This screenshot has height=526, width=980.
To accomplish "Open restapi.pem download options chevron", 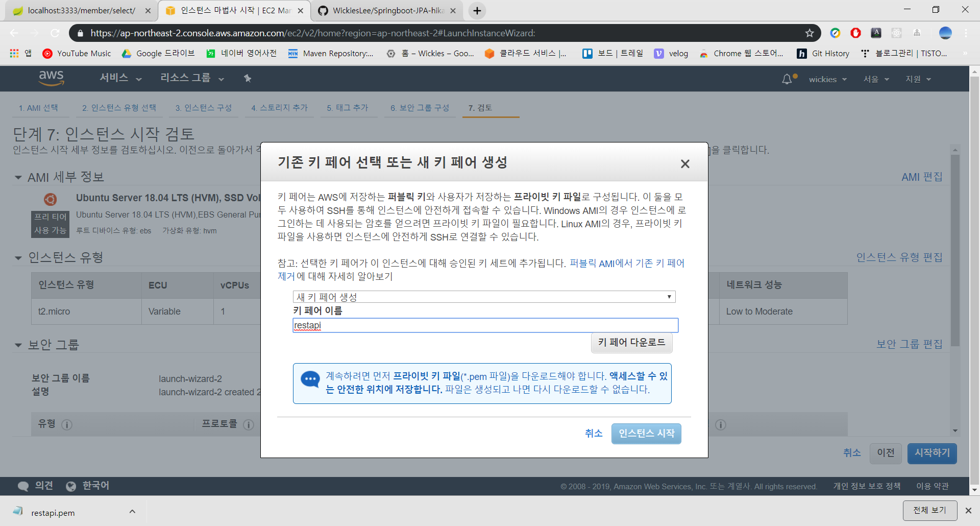I will click(132, 511).
